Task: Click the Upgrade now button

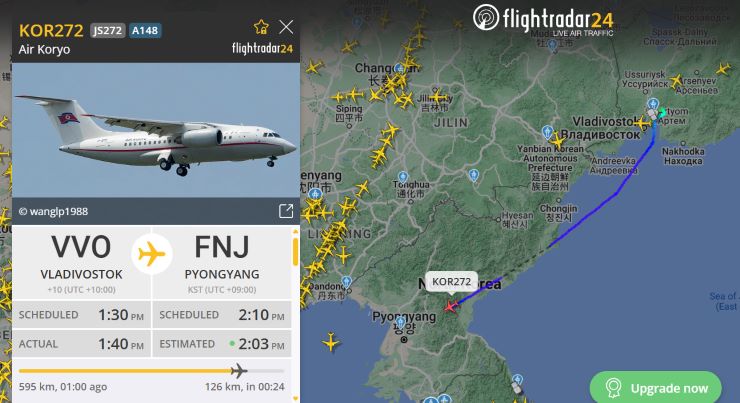Action: tap(656, 388)
